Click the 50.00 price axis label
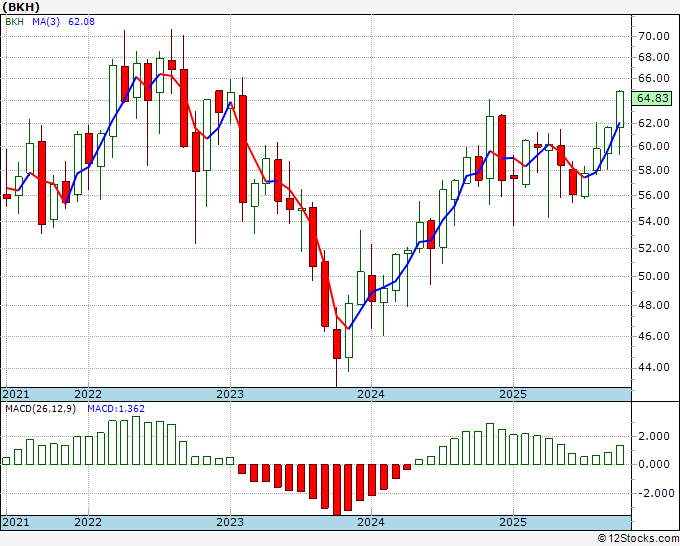The image size is (680, 546). click(654, 276)
